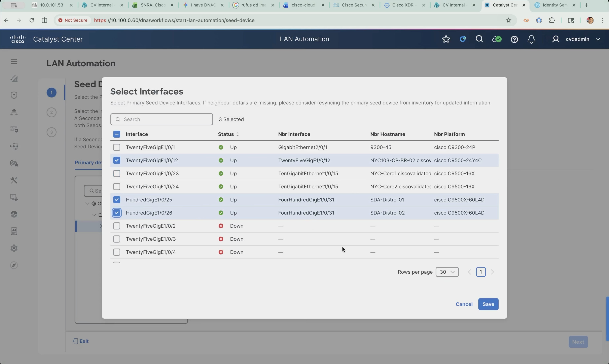Go to page 1 of the table

coord(481,272)
